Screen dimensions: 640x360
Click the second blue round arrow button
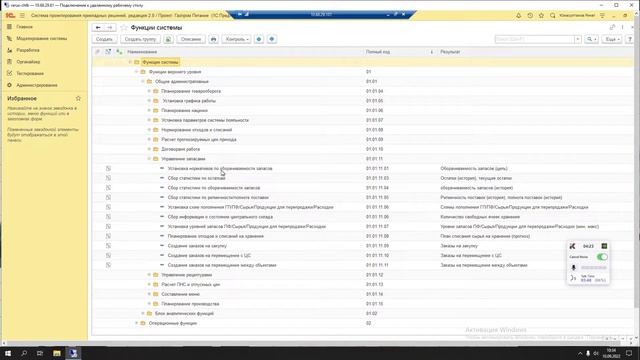(272, 39)
